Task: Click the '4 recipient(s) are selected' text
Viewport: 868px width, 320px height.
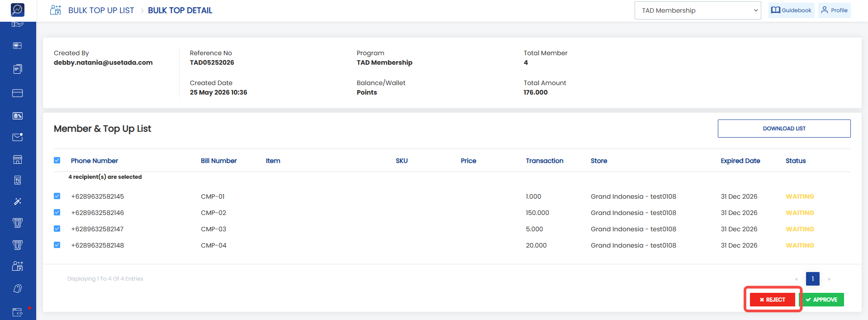Action: pos(105,177)
